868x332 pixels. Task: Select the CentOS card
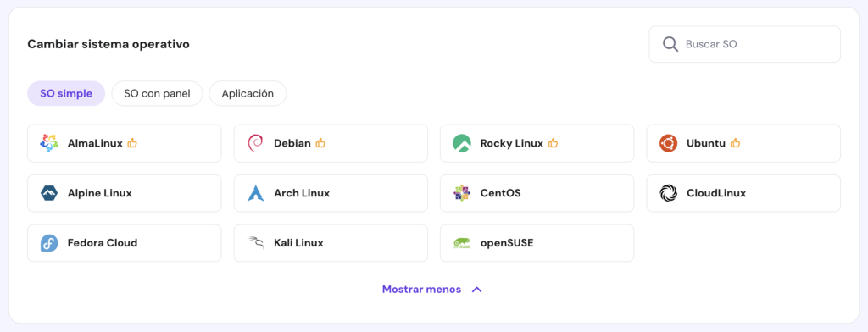click(x=537, y=193)
